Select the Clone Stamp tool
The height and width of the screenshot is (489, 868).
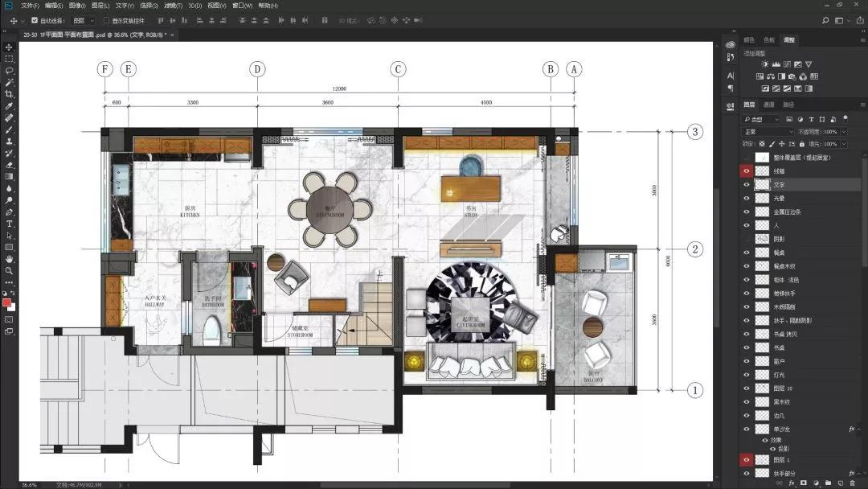[x=9, y=142]
